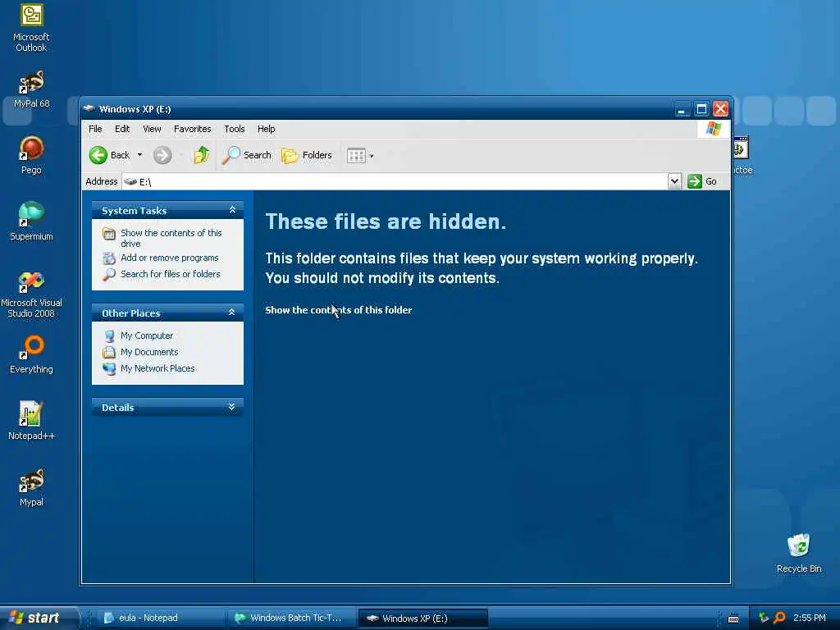This screenshot has width=840, height=630.
Task: Select Microsoft Visual Studio 2008 desktop icon
Action: coord(31,295)
